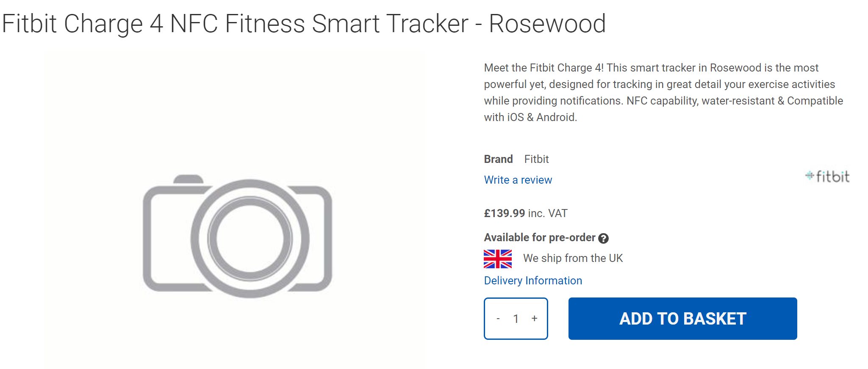Click the UK flag icon
Screen dimensions: 868x369
click(497, 259)
